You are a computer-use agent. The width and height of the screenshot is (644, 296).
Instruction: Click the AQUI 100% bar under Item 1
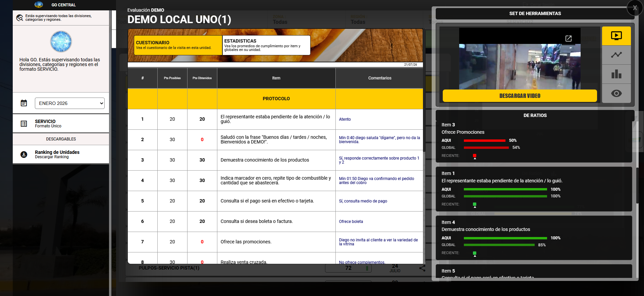click(505, 189)
